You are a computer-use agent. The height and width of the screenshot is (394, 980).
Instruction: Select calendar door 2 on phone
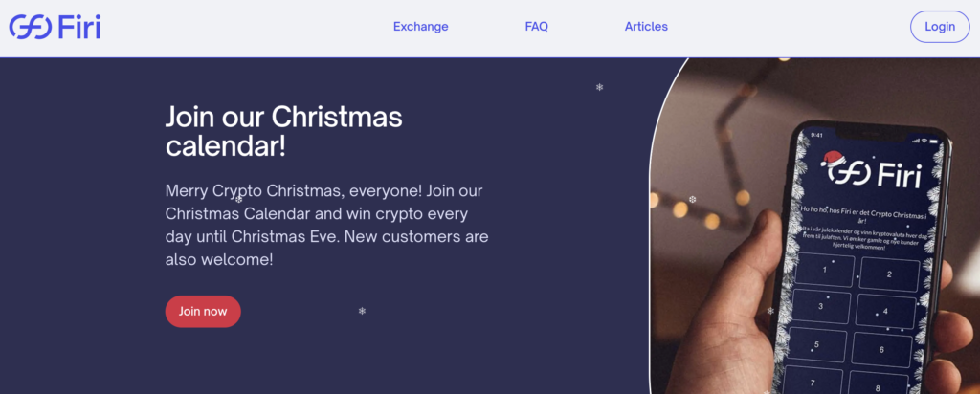(x=889, y=274)
